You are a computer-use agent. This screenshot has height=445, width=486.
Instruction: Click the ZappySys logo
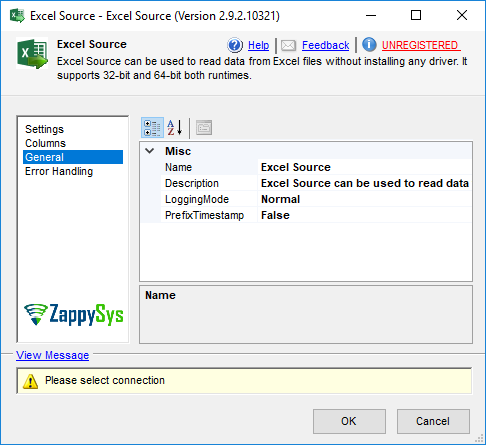(x=74, y=314)
